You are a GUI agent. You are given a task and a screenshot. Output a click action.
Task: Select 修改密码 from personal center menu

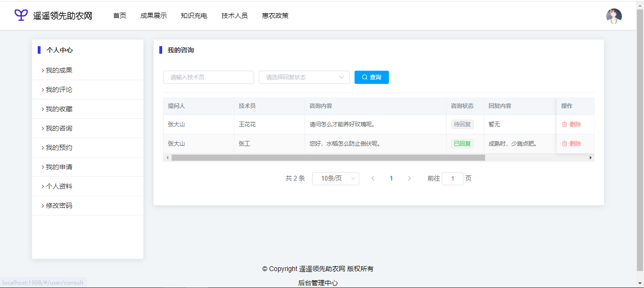(x=59, y=206)
